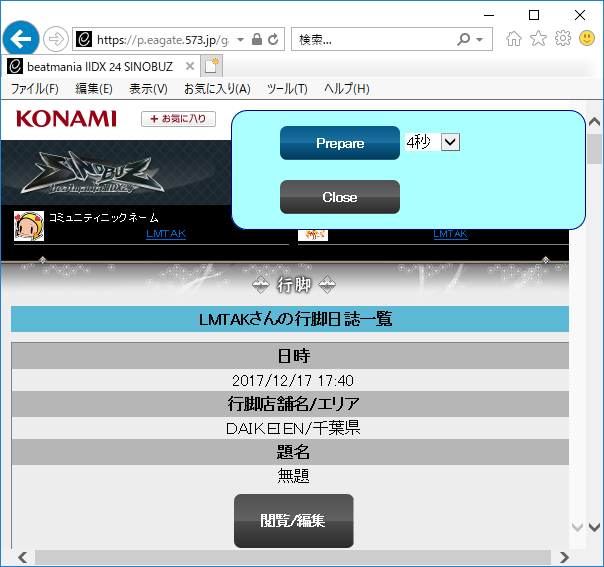Screen dimensions: 604x567
Task: Click the site favicon in the address bar
Action: [x=84, y=39]
